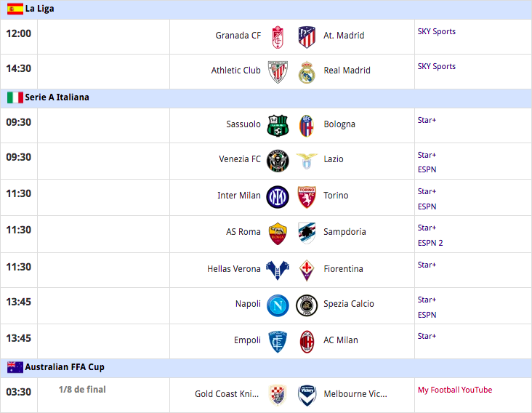Click the Real Madrid crest icon
This screenshot has width=532, height=413.
[307, 72]
